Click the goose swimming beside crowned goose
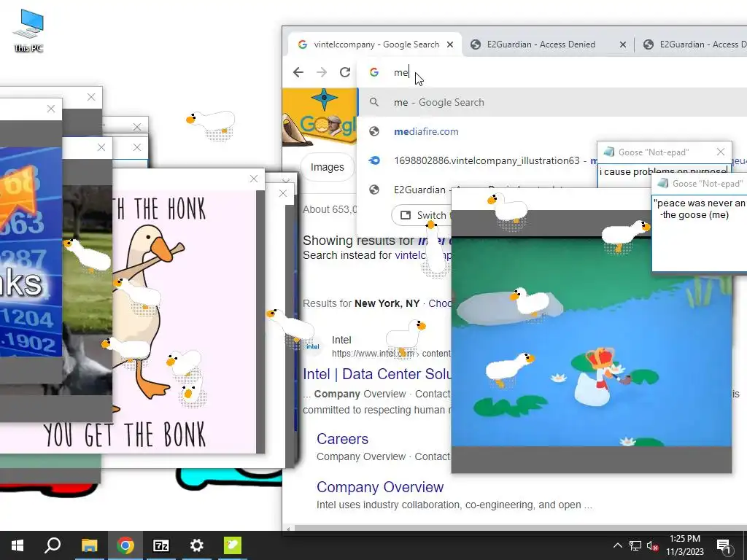This screenshot has width=747, height=560. tap(508, 368)
